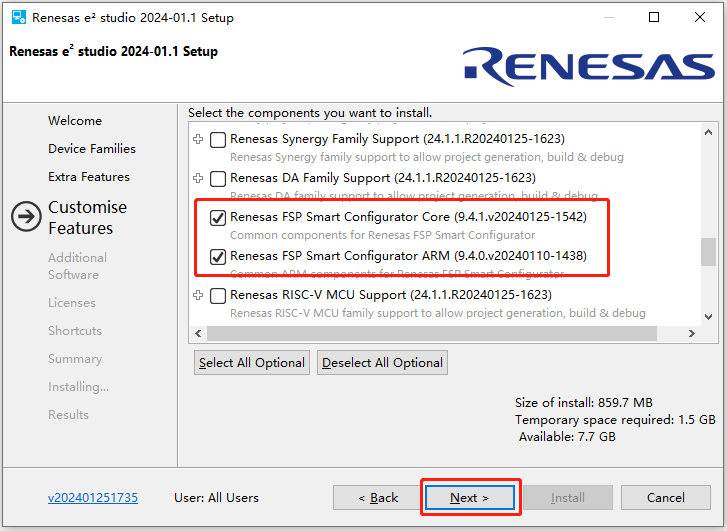Image resolution: width=727 pixels, height=531 pixels.
Task: Select the Extra Features step in sidebar
Action: pyautogui.click(x=89, y=177)
